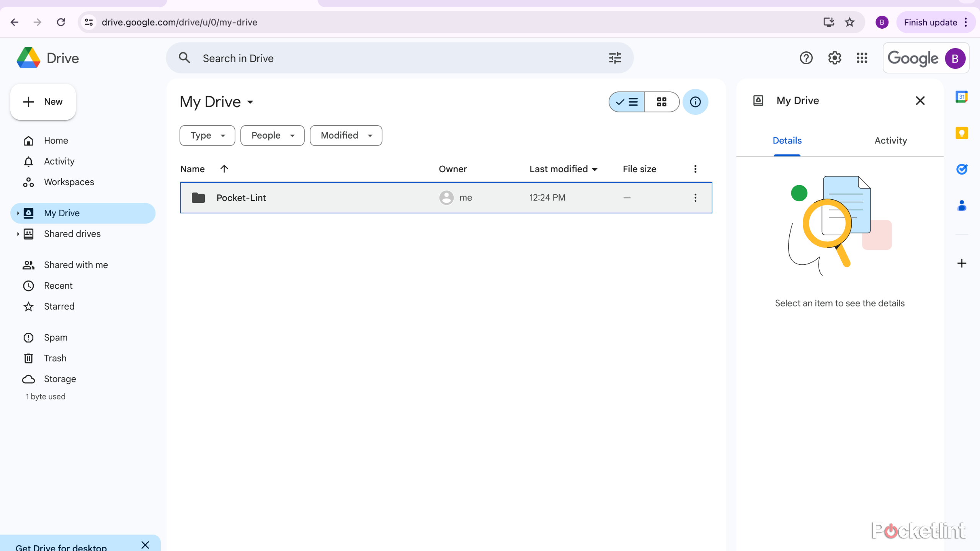Image resolution: width=980 pixels, height=551 pixels.
Task: Open Google Keep from the side panel
Action: 962,133
